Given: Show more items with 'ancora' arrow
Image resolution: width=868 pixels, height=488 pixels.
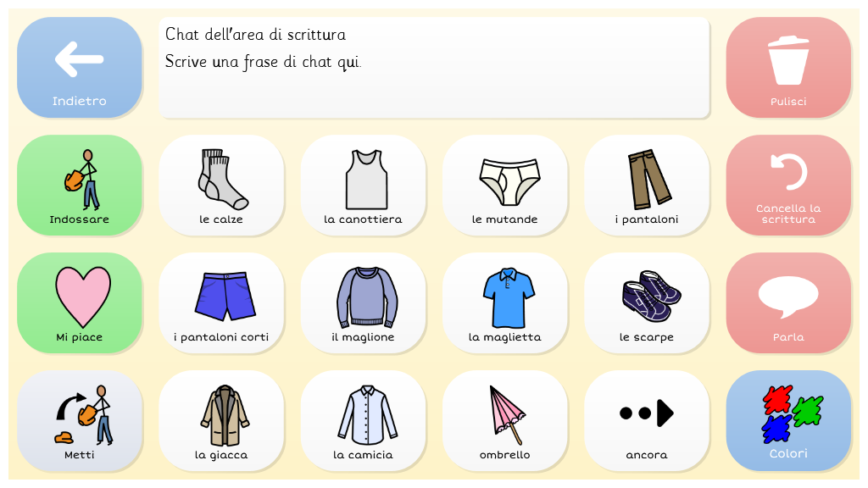Looking at the screenshot, I should click(x=647, y=421).
